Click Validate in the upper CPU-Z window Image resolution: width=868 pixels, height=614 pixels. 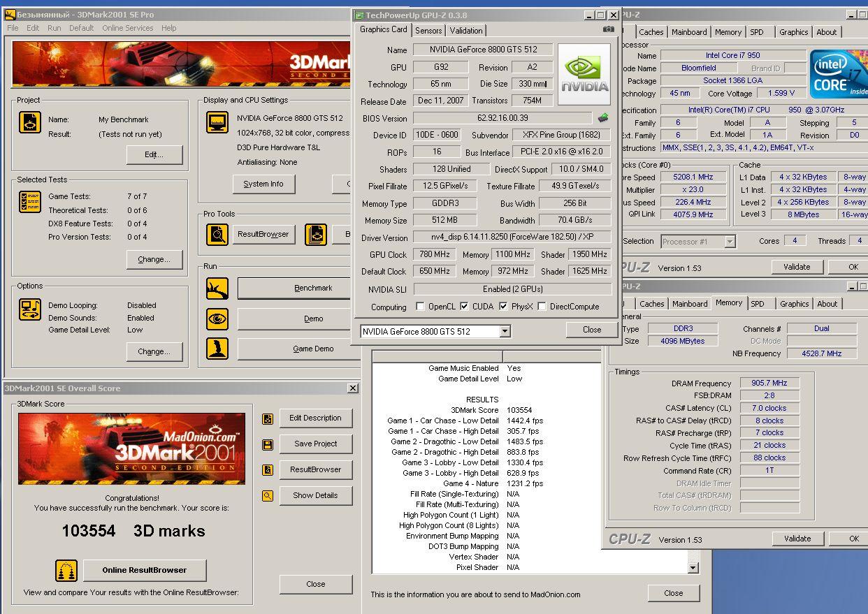click(x=797, y=267)
